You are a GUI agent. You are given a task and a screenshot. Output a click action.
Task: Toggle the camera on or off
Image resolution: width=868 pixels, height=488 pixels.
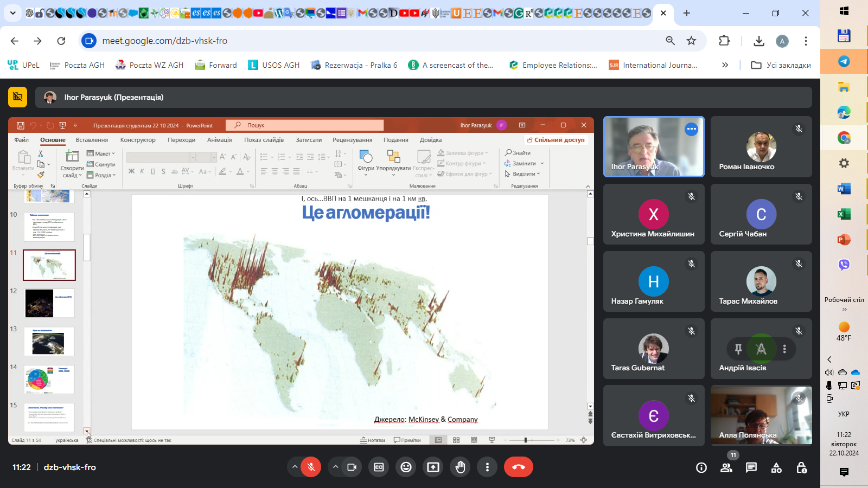pos(352,467)
